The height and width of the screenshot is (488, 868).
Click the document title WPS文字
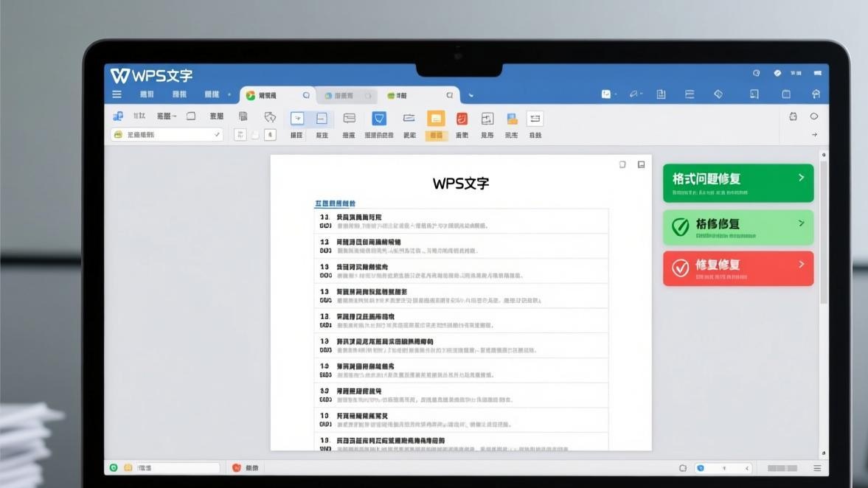(461, 183)
